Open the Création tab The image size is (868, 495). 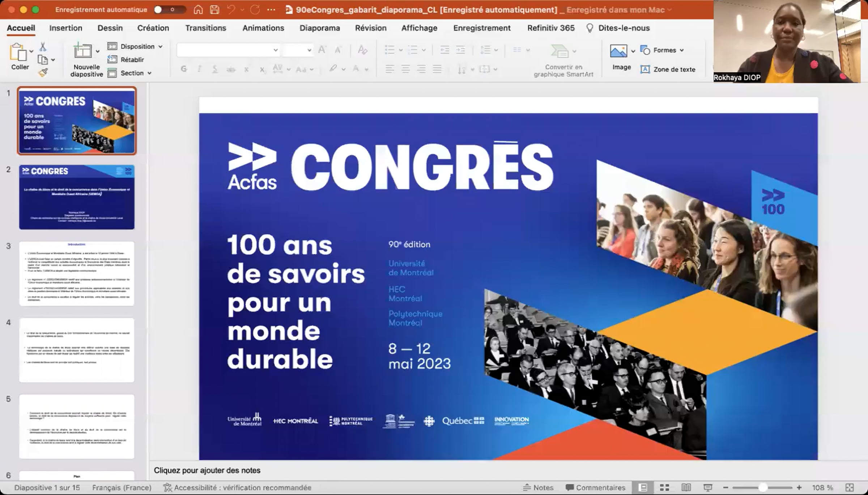click(x=153, y=28)
